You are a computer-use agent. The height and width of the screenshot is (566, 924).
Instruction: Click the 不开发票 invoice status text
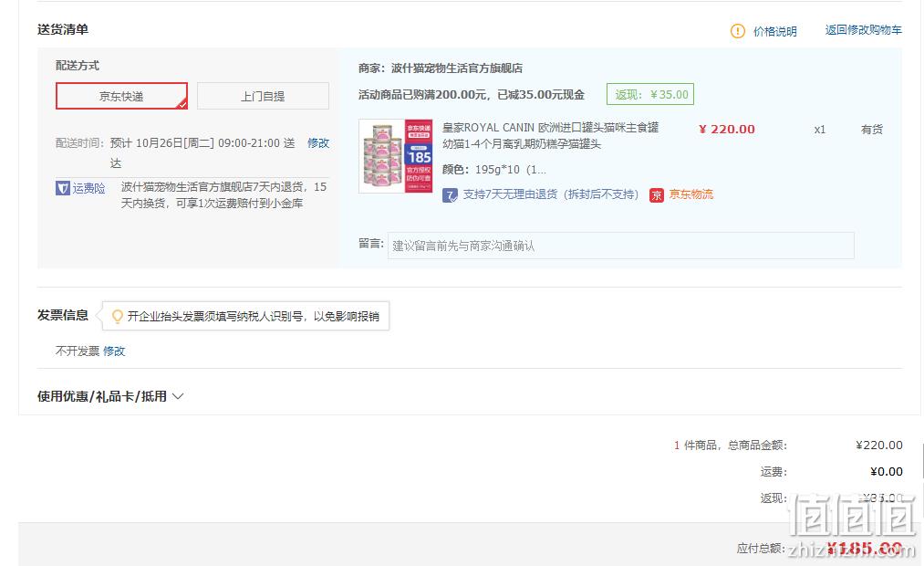(x=78, y=351)
